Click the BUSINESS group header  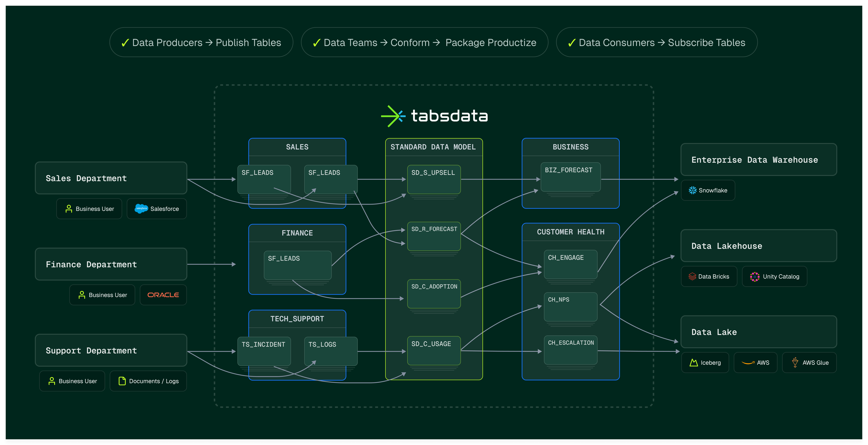pyautogui.click(x=570, y=147)
